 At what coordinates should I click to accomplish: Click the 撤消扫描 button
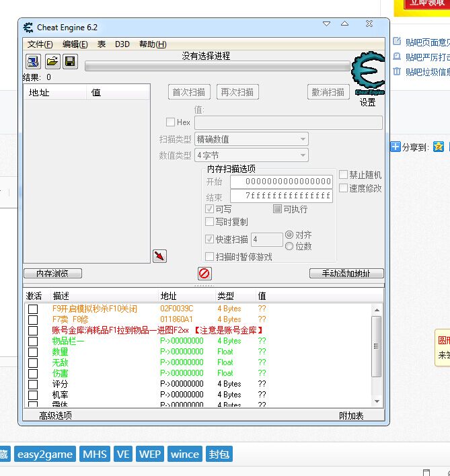pos(328,92)
